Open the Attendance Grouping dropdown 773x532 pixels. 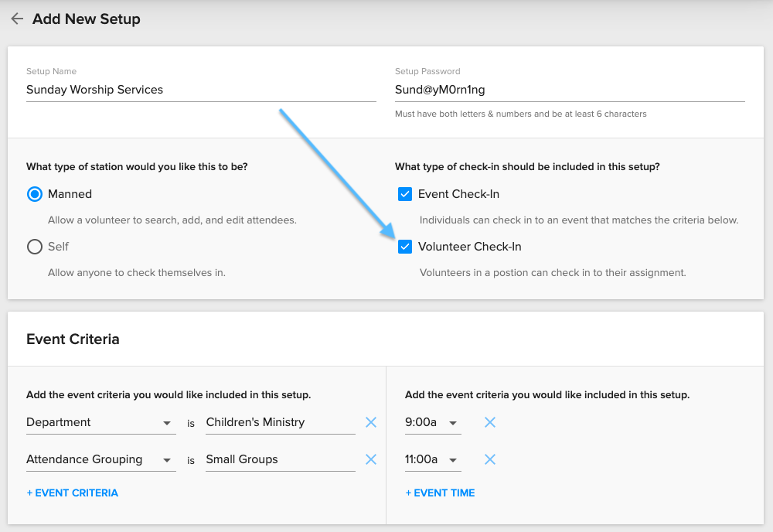click(100, 459)
